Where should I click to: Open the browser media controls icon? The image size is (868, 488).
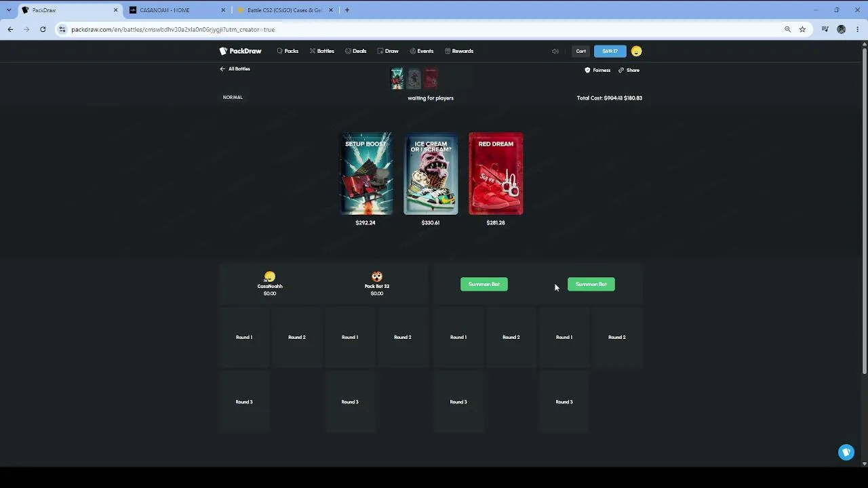tap(825, 29)
